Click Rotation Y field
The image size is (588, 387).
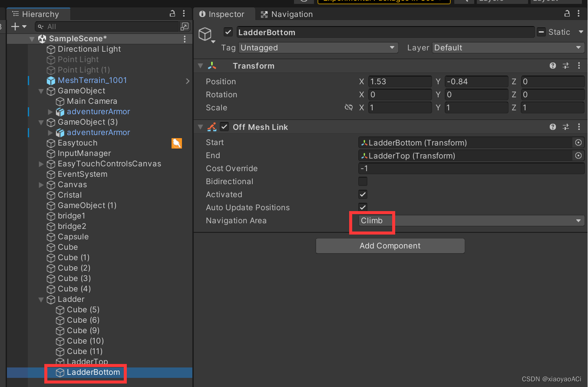(x=476, y=95)
